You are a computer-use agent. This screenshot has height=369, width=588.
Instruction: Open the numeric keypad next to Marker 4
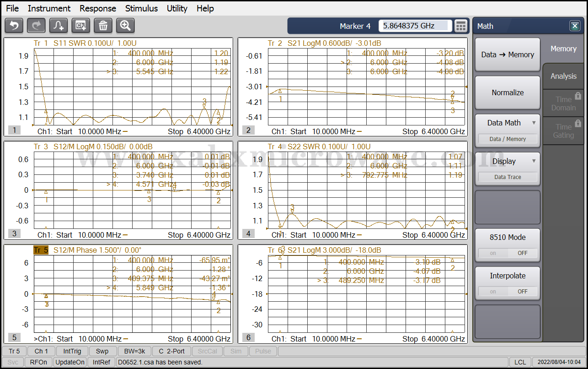click(x=461, y=26)
